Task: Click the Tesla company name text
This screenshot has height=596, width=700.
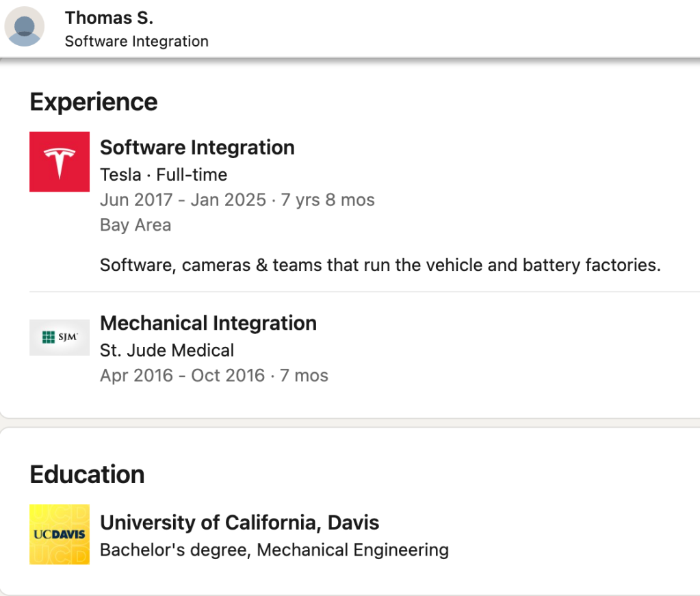Action: [120, 174]
